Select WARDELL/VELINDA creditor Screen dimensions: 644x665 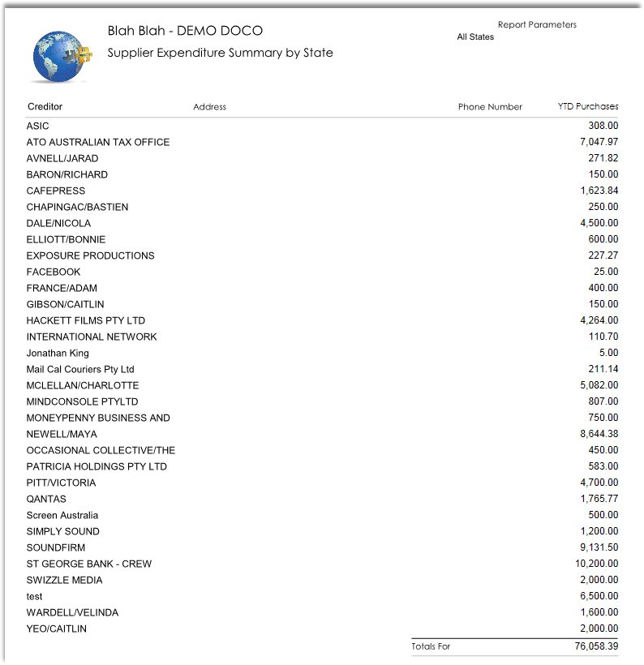tap(72, 612)
